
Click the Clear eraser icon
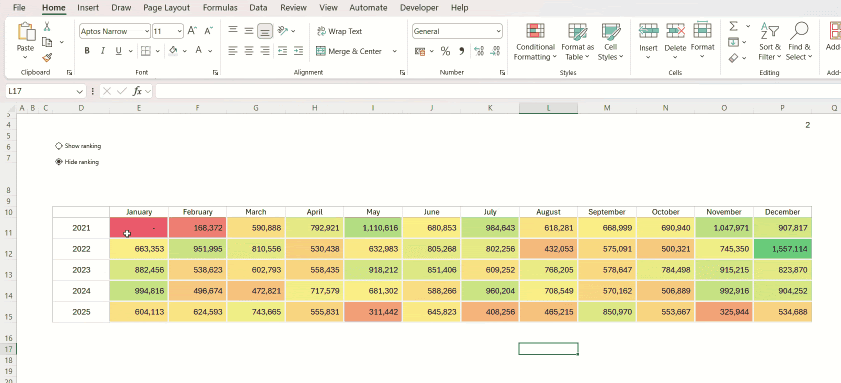point(733,57)
